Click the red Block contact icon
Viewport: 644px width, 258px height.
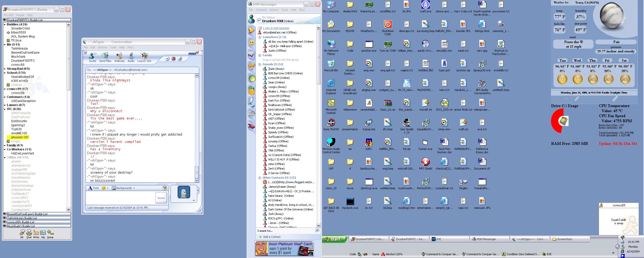point(173,59)
